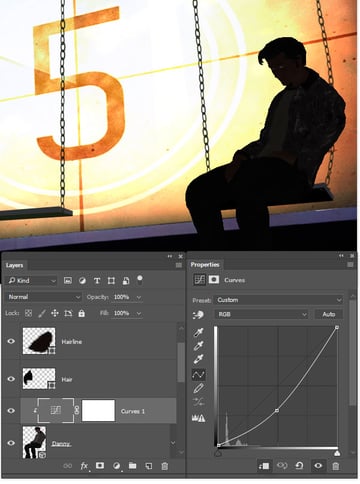The image size is (360, 484).
Task: Switch to the Layers tab
Action: pyautogui.click(x=14, y=265)
